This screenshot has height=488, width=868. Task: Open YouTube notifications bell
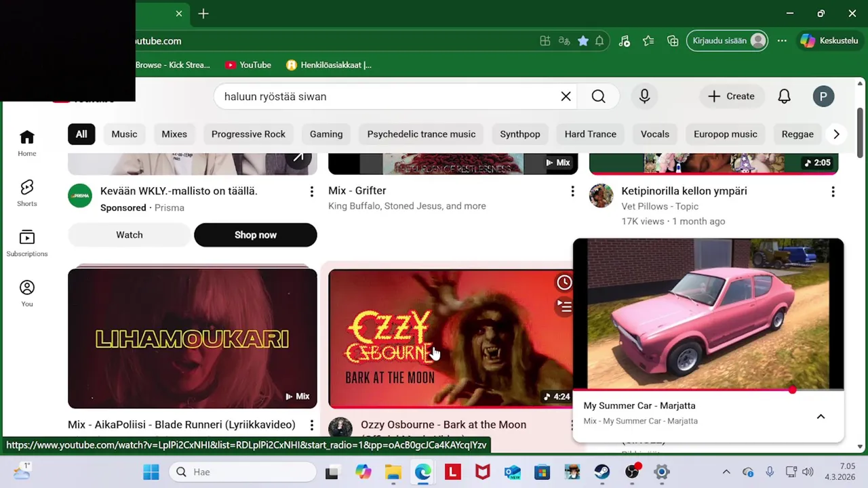coord(784,96)
